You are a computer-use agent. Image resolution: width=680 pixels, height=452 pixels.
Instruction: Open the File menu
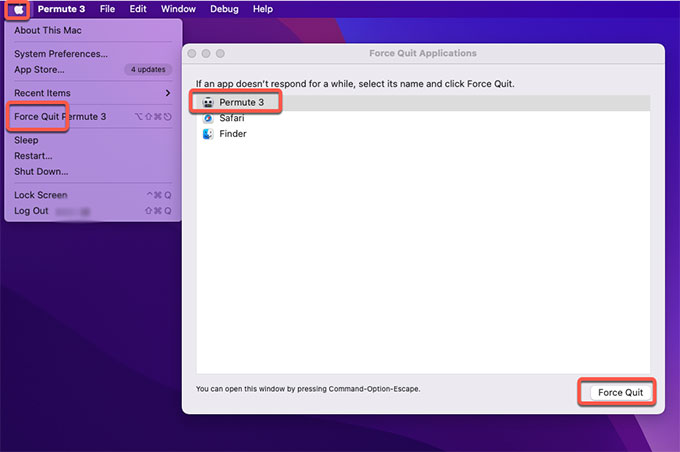[107, 9]
